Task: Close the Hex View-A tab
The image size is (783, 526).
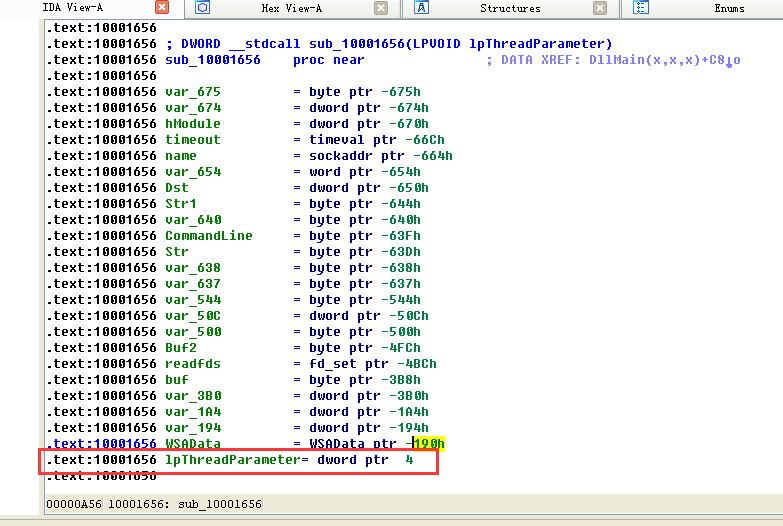Action: 381,8
